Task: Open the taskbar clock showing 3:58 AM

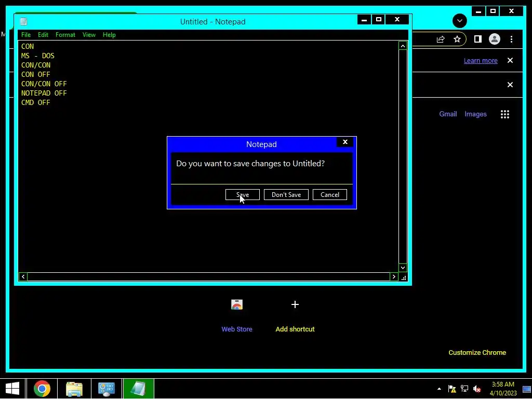Action: 503,389
